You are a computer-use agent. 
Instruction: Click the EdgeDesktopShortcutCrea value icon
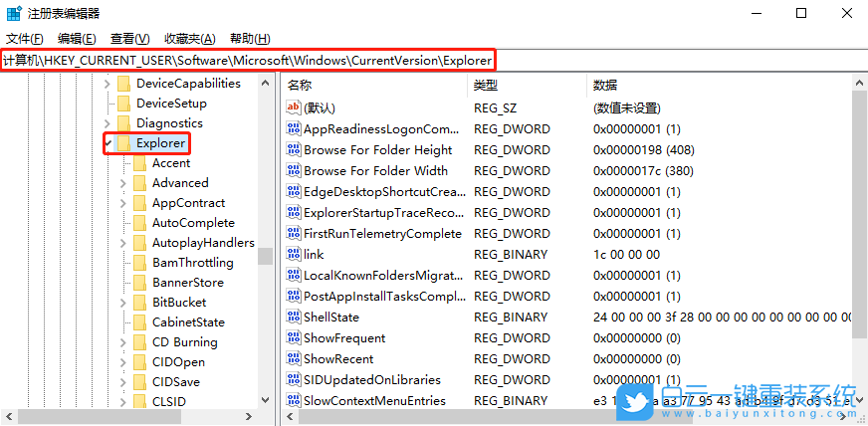coord(294,192)
